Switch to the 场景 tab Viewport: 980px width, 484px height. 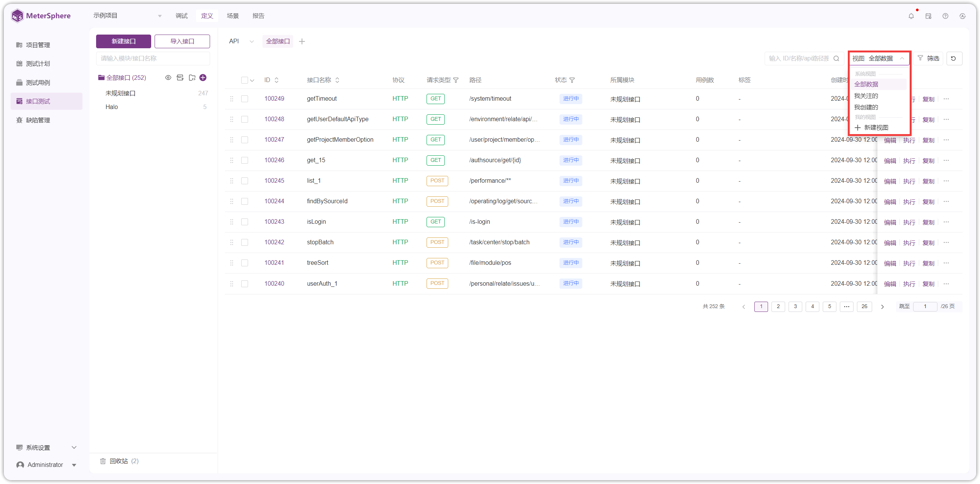232,16
